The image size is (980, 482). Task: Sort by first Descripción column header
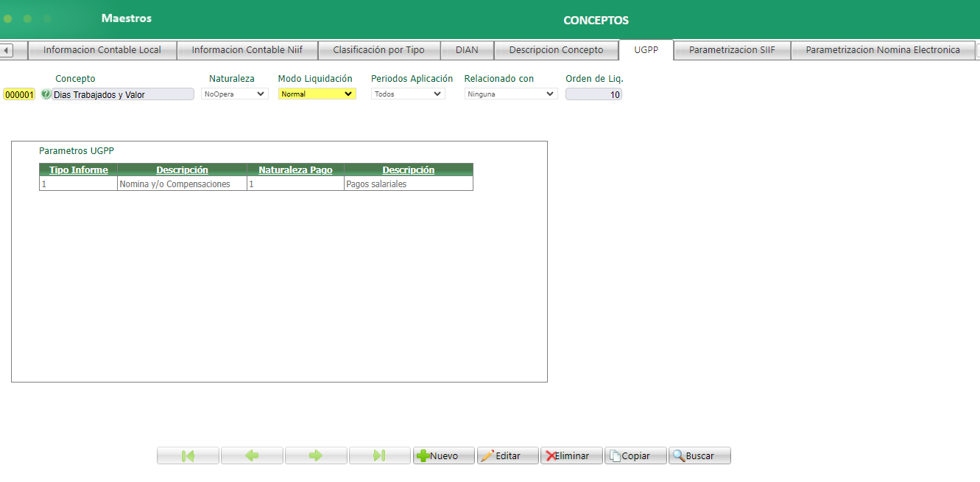pyautogui.click(x=182, y=170)
